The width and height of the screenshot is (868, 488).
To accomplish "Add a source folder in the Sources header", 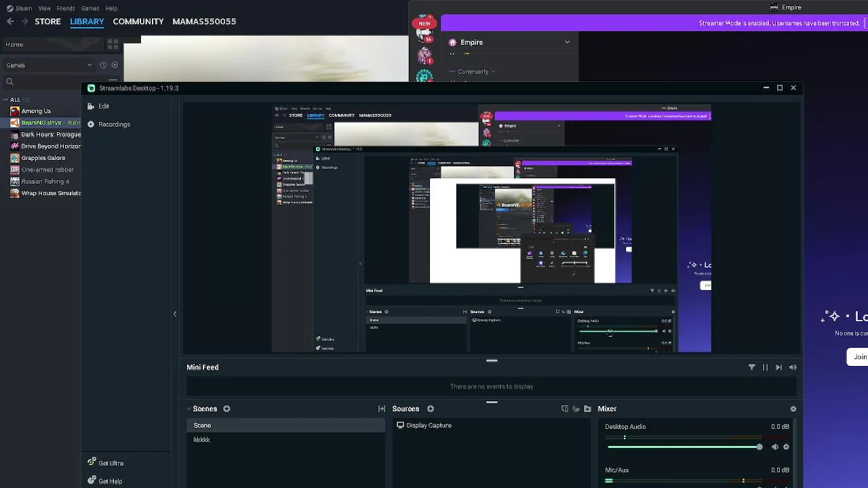I will pos(587,409).
